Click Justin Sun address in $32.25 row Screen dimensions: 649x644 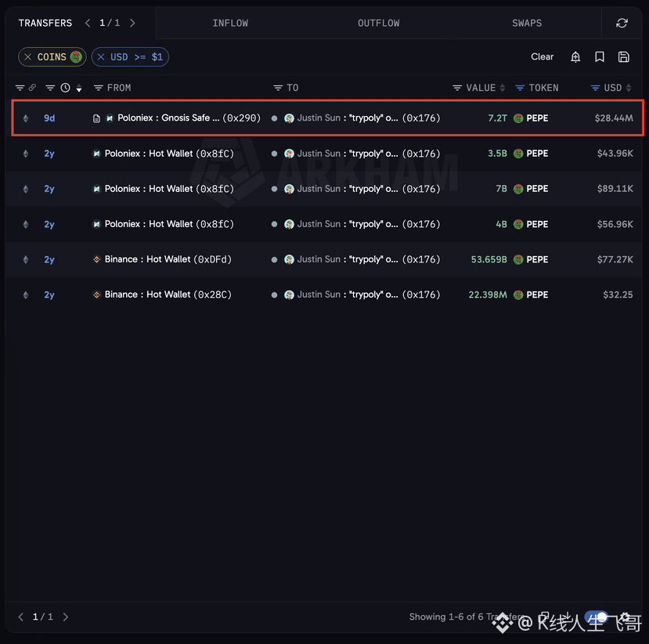369,295
